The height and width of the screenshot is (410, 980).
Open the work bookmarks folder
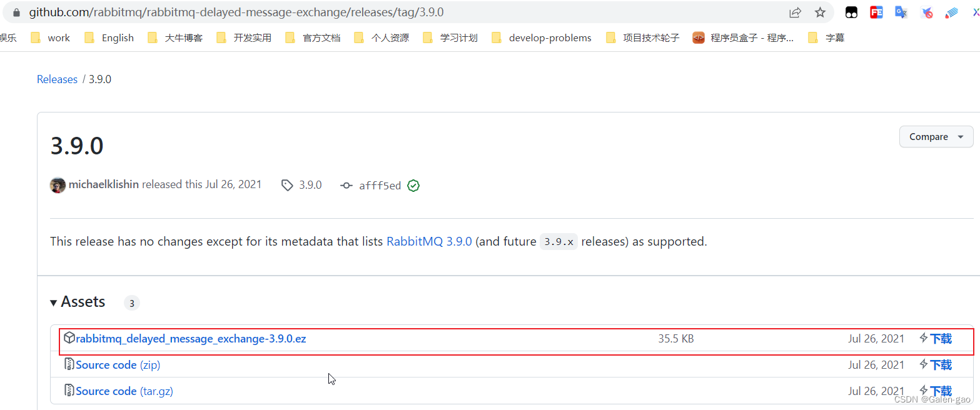51,38
